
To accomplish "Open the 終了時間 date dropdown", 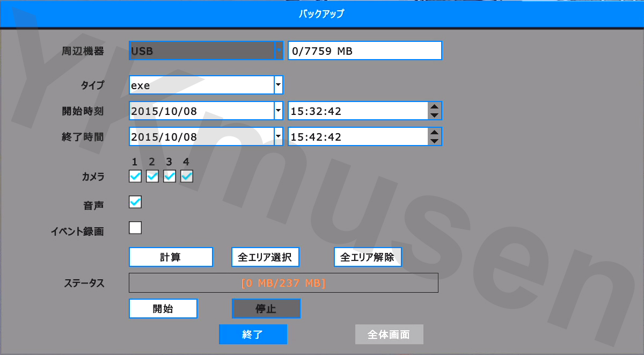I will tap(206, 136).
